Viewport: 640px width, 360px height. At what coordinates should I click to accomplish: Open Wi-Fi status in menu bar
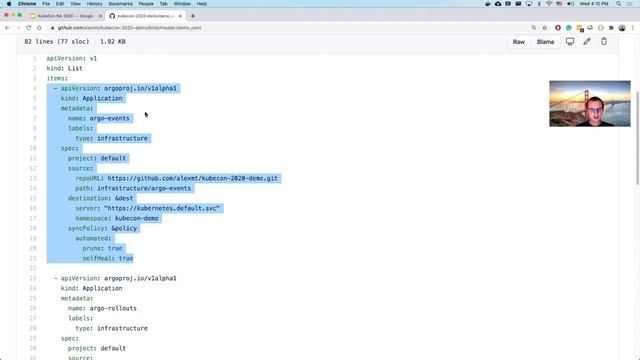point(549,4)
